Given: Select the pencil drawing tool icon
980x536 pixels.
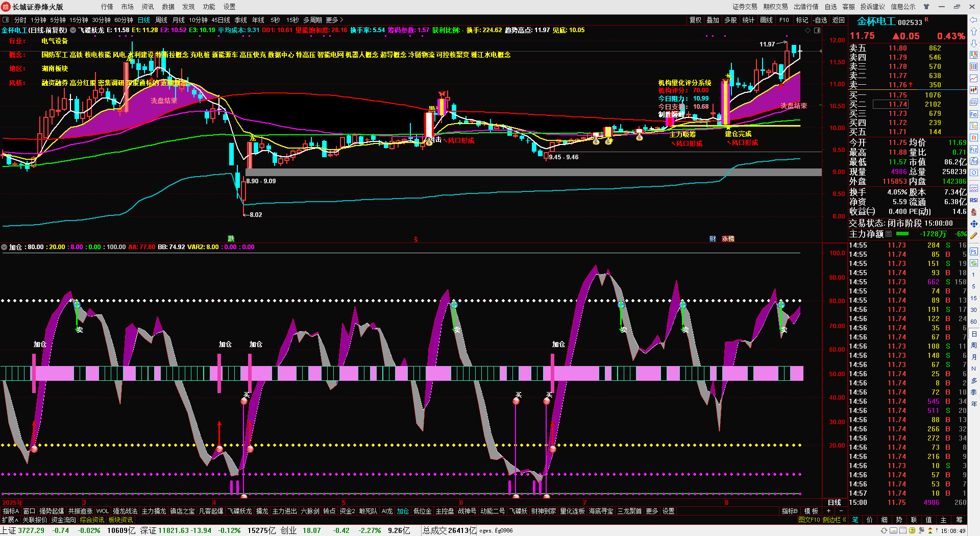Looking at the screenshot, I should (974, 235).
